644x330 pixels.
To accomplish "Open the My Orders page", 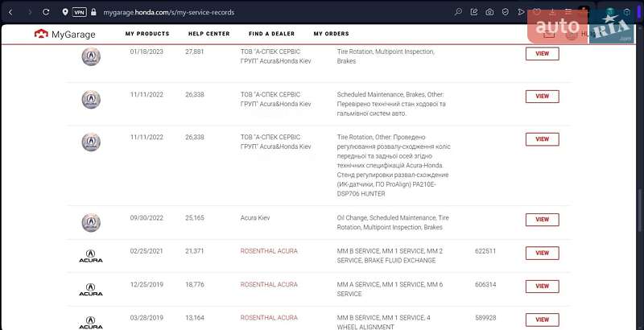I will 331,34.
